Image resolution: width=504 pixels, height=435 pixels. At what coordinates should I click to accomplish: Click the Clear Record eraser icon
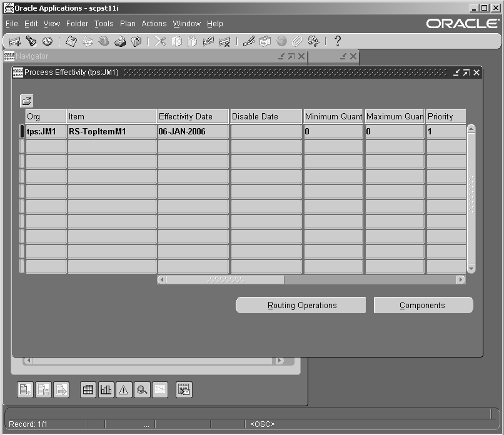208,41
